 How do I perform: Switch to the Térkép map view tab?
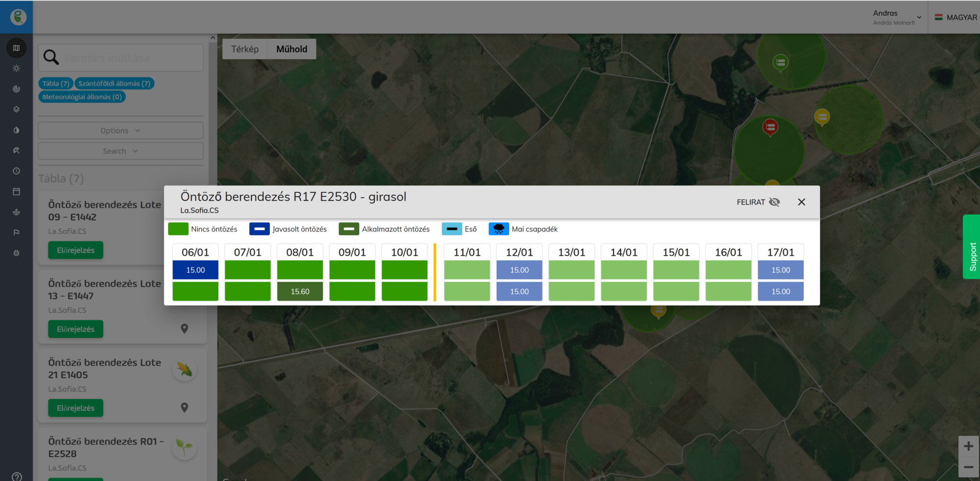click(245, 49)
